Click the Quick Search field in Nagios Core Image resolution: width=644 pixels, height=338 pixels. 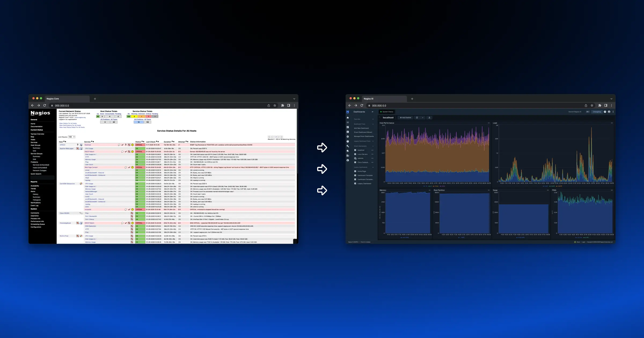(x=42, y=177)
